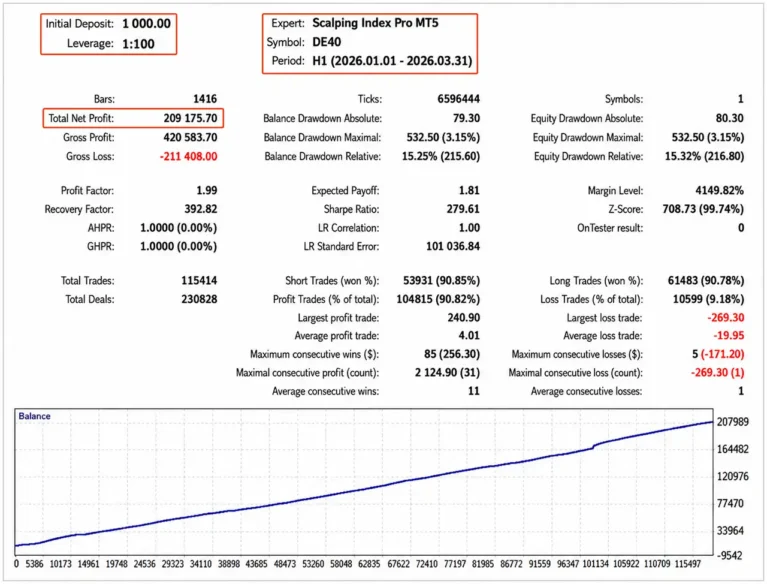Click the Bars value 1416

[205, 99]
